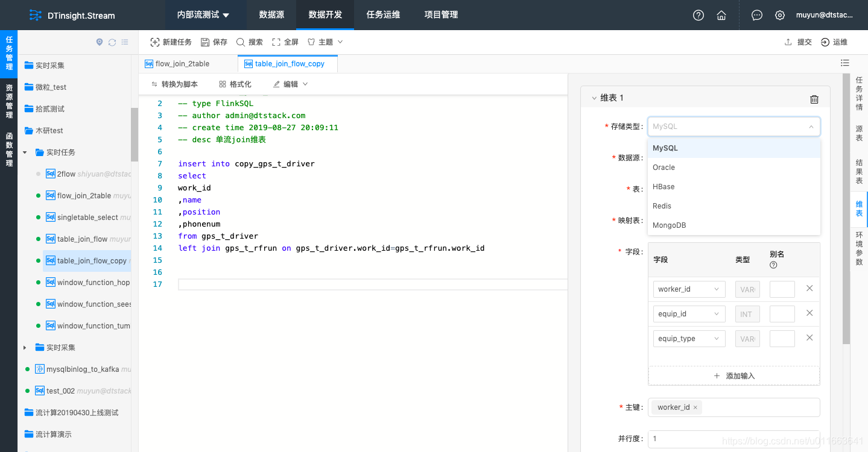Open the equip_id field dropdown
Viewport: 868px width, 452px height.
(x=689, y=314)
